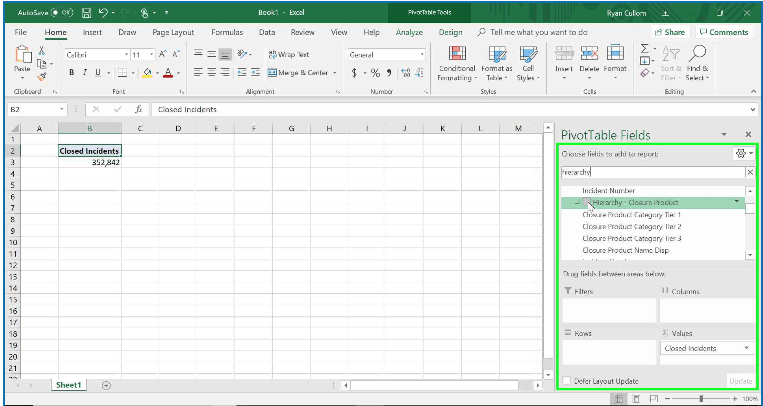This screenshot has height=406, width=763.
Task: Click the Decrease Decimal icon
Action: tap(419, 73)
